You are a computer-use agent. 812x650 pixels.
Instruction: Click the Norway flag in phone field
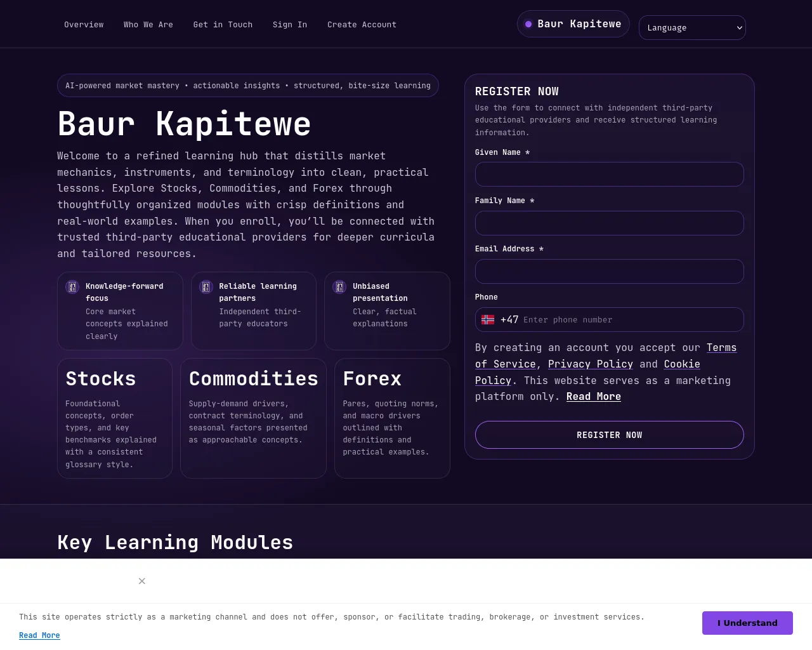[x=488, y=320]
